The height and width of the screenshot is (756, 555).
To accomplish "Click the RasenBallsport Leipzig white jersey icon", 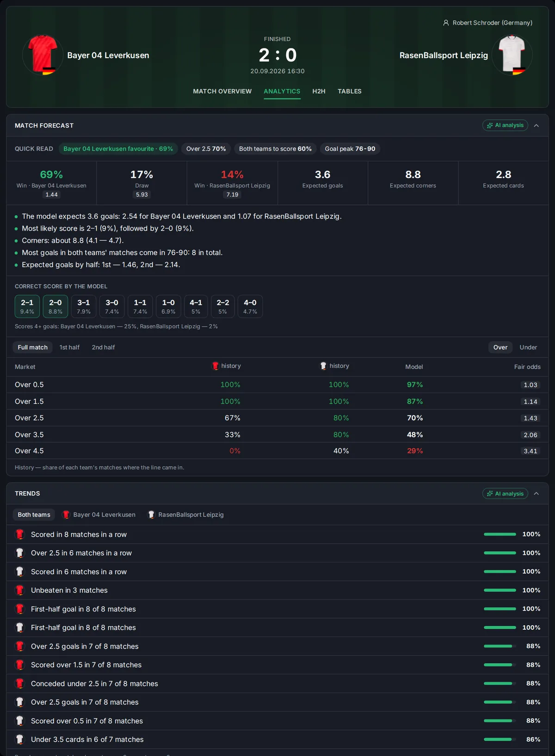I will coord(512,55).
